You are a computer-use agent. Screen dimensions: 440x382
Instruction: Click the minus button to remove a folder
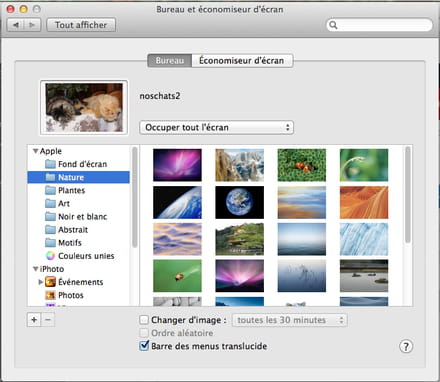pyautogui.click(x=48, y=320)
